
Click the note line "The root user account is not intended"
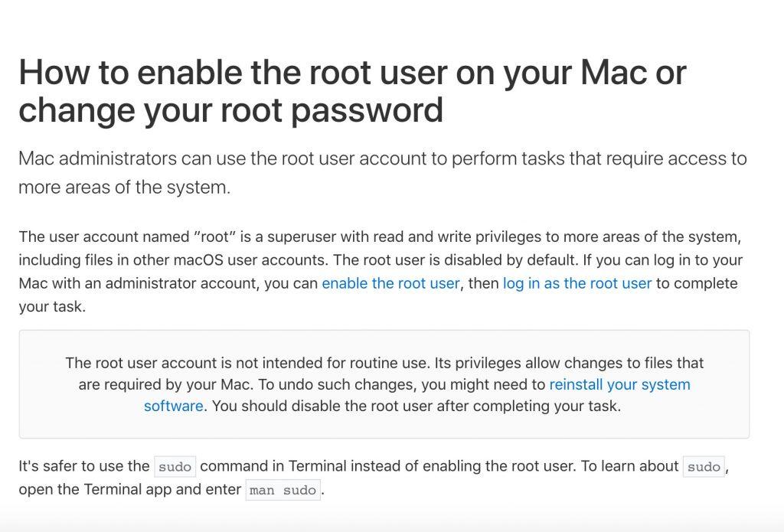(x=384, y=363)
